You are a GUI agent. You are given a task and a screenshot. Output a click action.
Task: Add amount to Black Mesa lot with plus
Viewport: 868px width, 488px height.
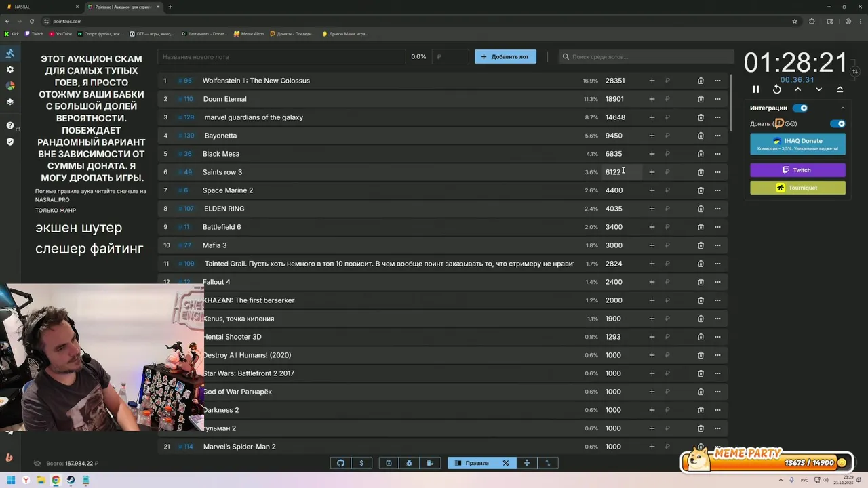[652, 154]
